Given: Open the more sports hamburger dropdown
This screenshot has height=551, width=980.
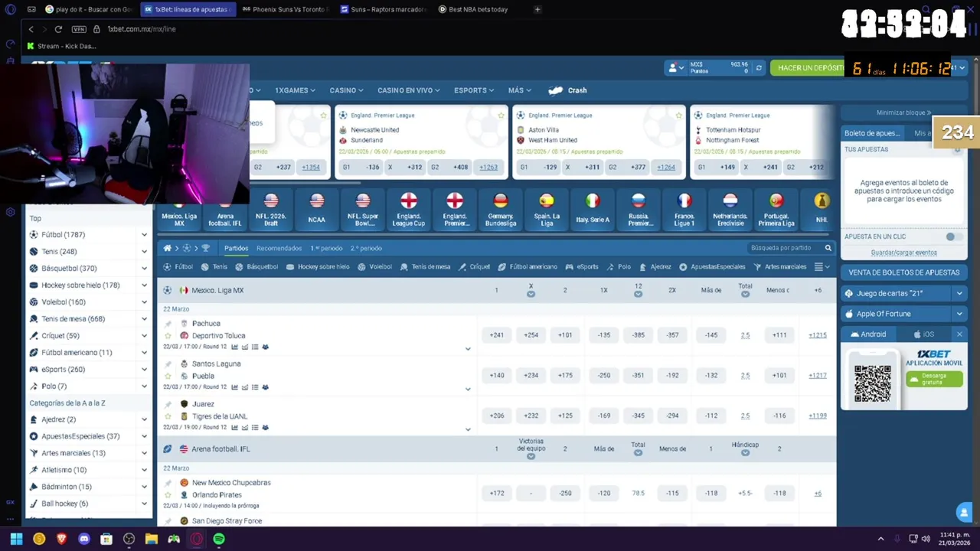Looking at the screenshot, I should click(x=822, y=267).
